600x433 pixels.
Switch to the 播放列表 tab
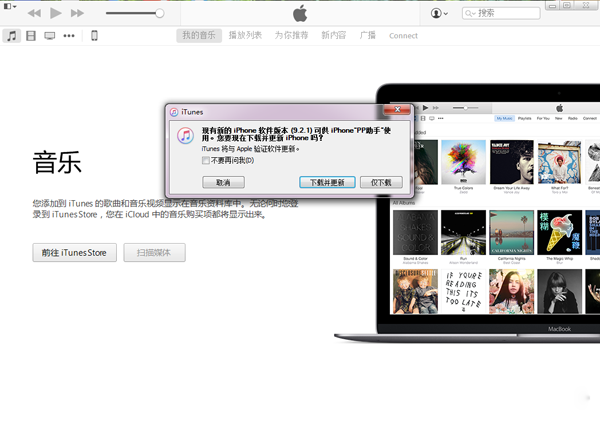(x=245, y=36)
